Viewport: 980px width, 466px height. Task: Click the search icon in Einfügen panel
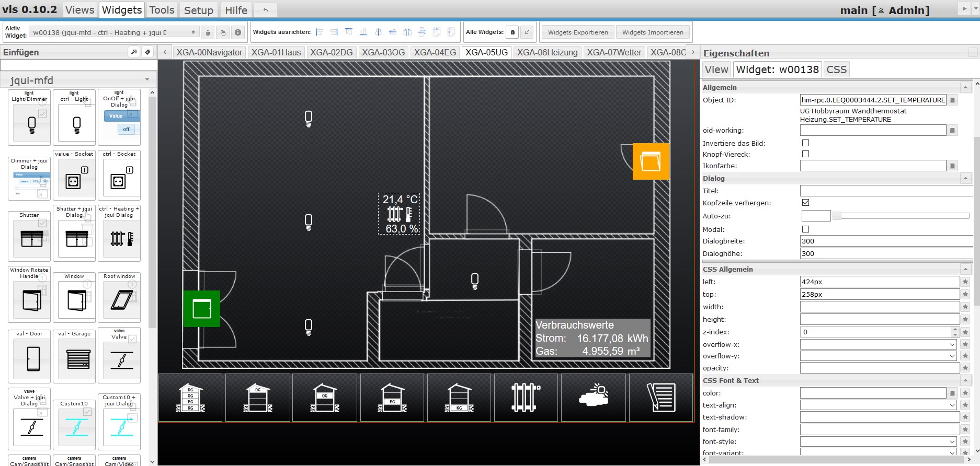(x=134, y=52)
